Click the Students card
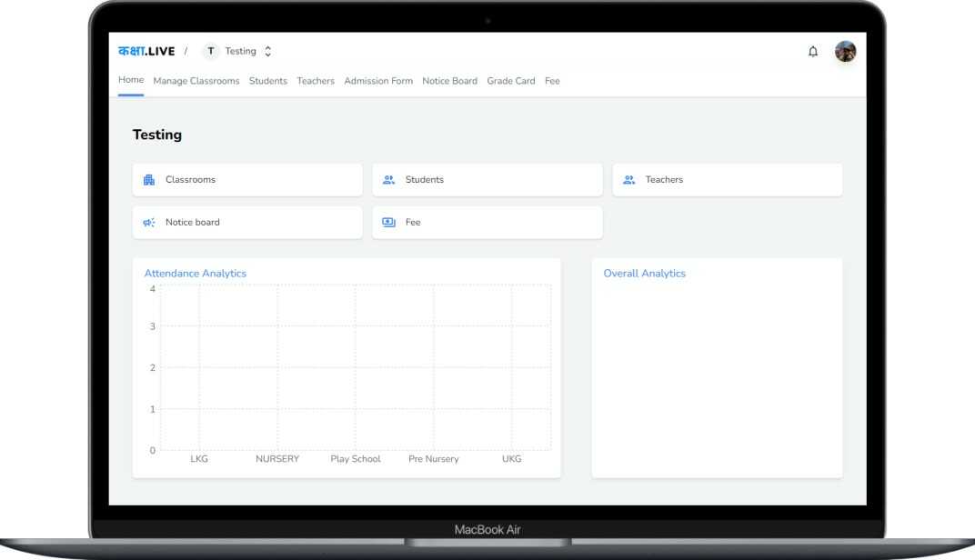The image size is (975, 560). (x=487, y=179)
